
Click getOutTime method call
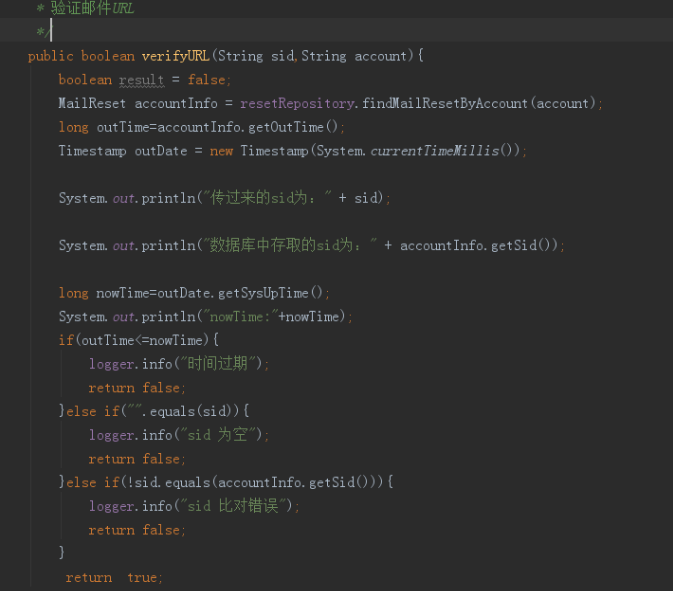pyautogui.click(x=285, y=127)
